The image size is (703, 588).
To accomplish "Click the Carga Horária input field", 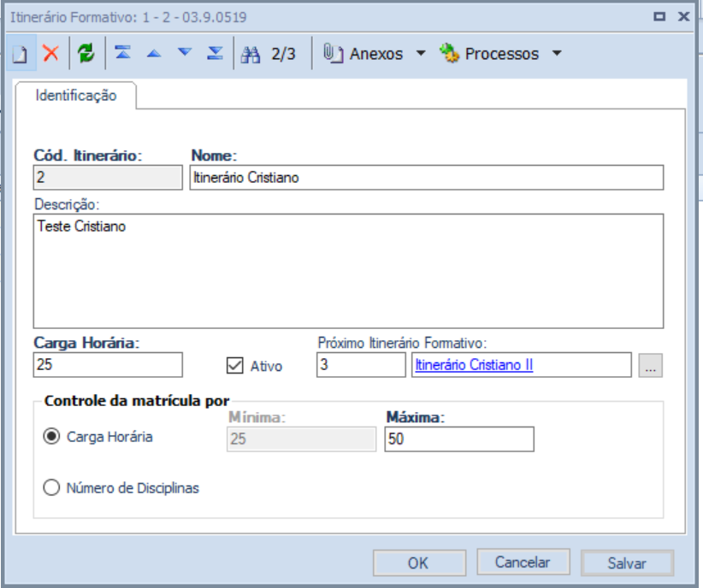I will pos(108,365).
